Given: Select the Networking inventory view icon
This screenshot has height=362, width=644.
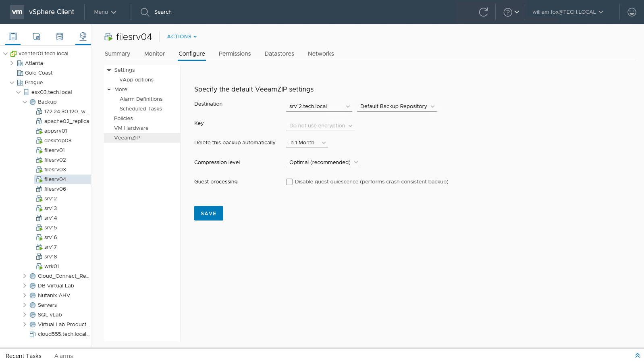Looking at the screenshot, I should (83, 37).
